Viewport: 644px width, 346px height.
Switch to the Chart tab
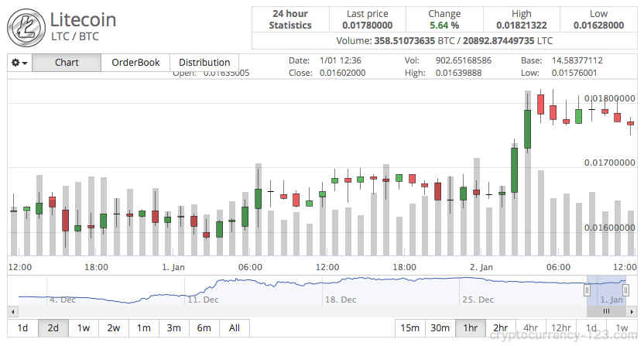point(67,63)
